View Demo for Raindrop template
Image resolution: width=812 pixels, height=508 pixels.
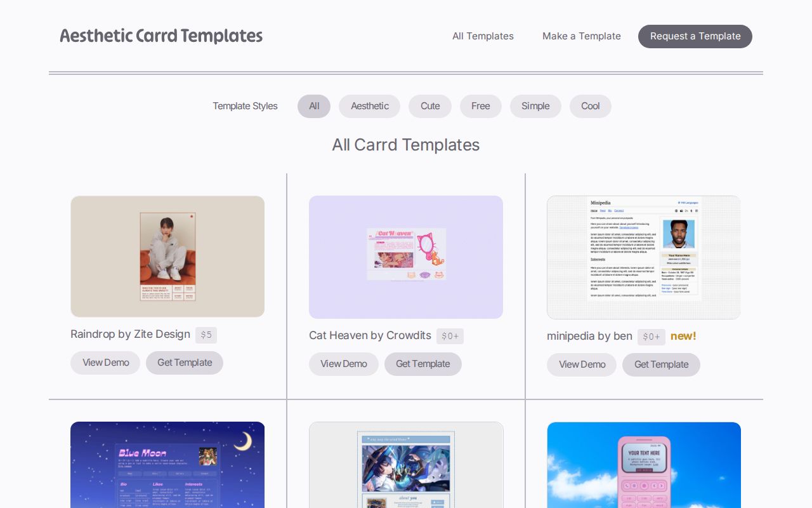pyautogui.click(x=105, y=363)
